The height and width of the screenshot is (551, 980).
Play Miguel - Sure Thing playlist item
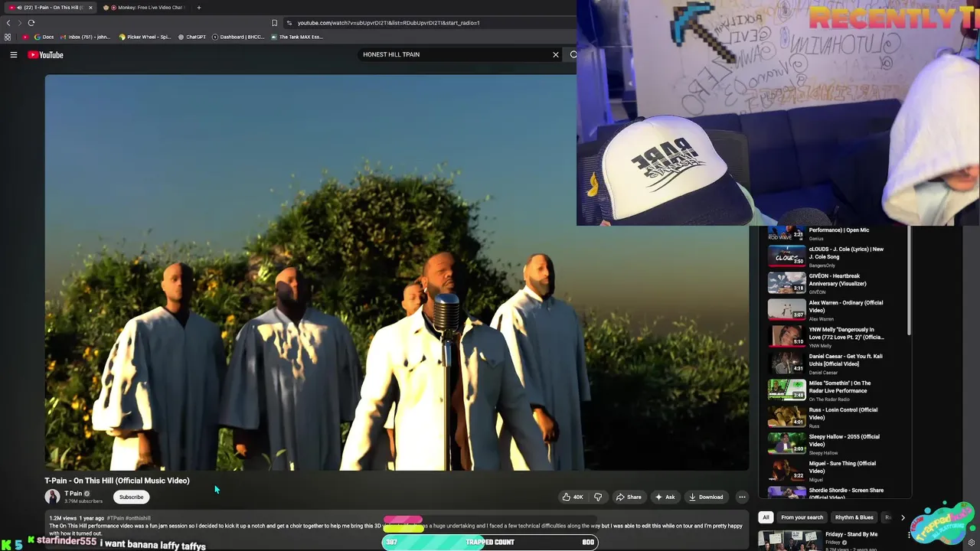[827, 471]
